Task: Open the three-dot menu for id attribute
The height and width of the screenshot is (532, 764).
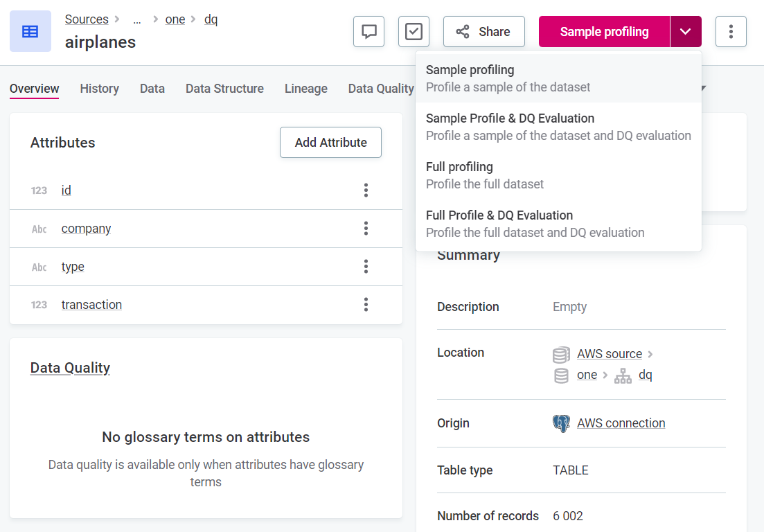Action: click(x=366, y=190)
